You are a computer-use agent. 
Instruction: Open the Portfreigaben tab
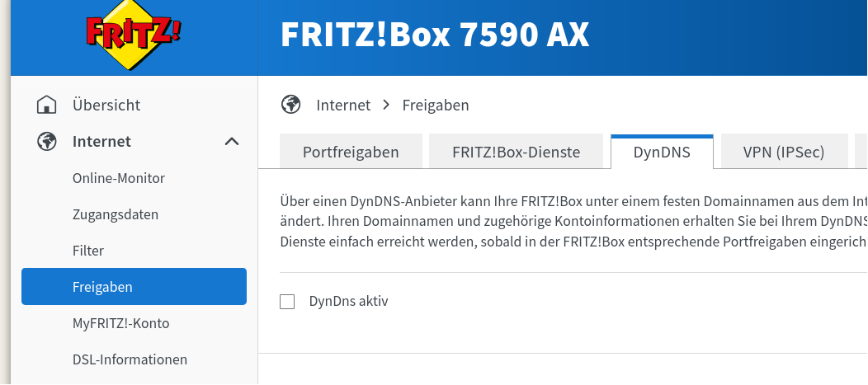pos(351,153)
